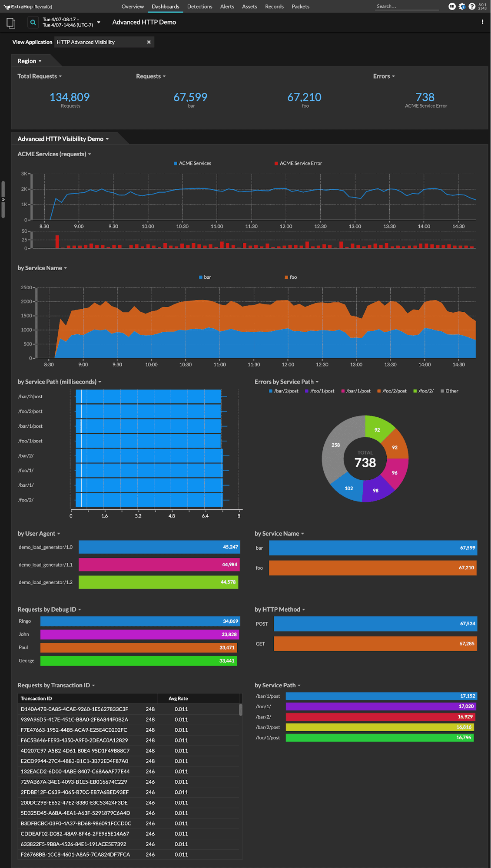Go to the Records tab
Viewport: 491px width, 868px height.
tap(274, 7)
